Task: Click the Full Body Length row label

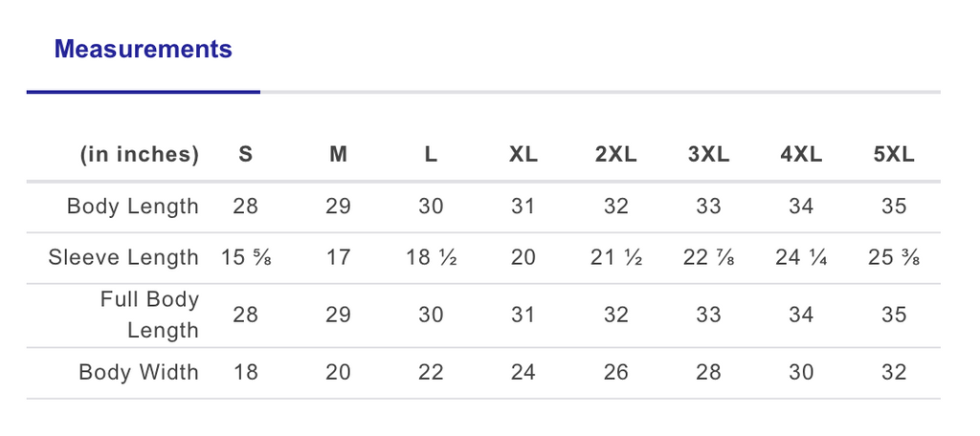Action: coord(150,315)
